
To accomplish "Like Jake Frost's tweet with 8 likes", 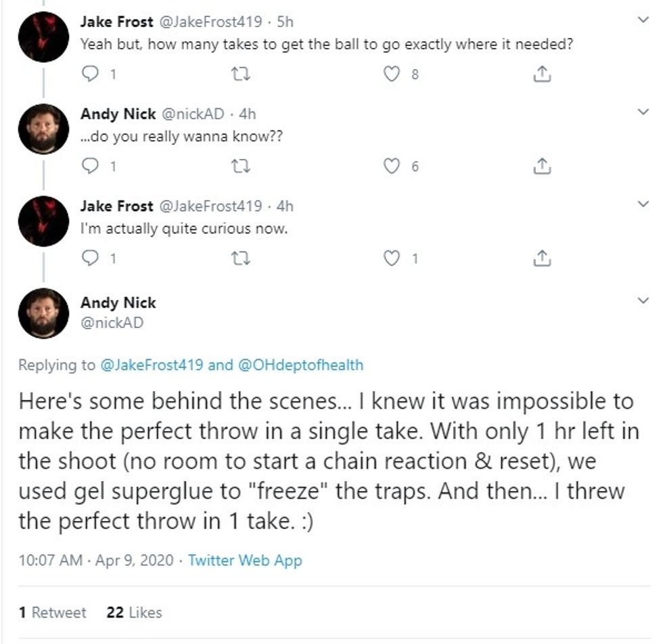I will tap(392, 74).
